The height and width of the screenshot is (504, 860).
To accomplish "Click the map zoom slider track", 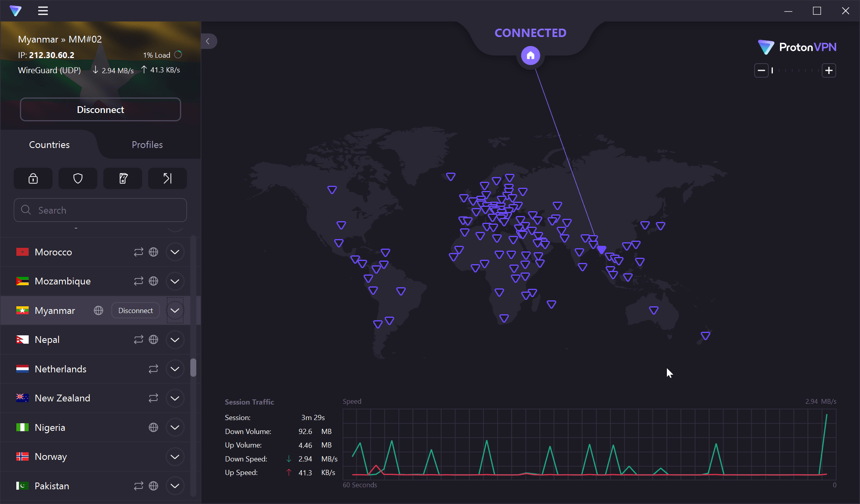I will [795, 70].
